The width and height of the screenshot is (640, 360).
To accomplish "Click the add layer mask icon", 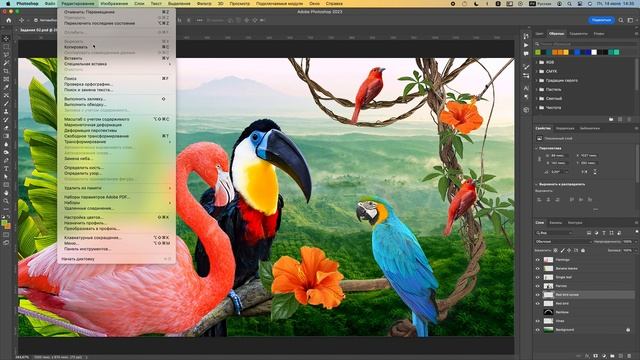I will [x=596, y=356].
